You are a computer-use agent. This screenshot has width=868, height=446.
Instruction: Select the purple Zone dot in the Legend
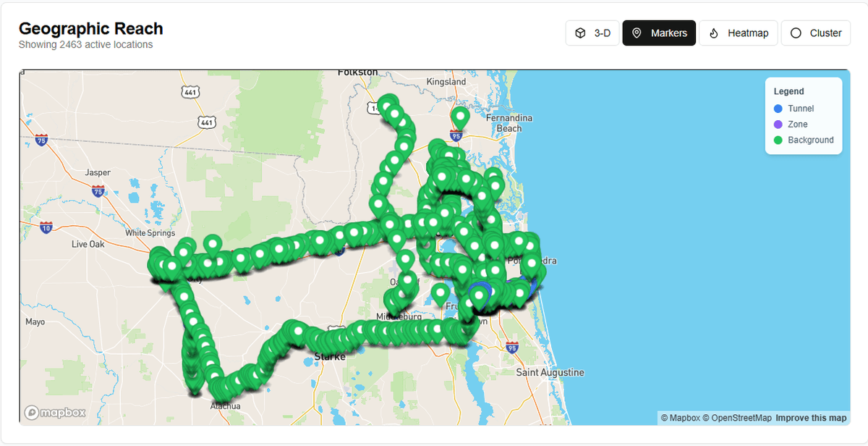coord(777,124)
